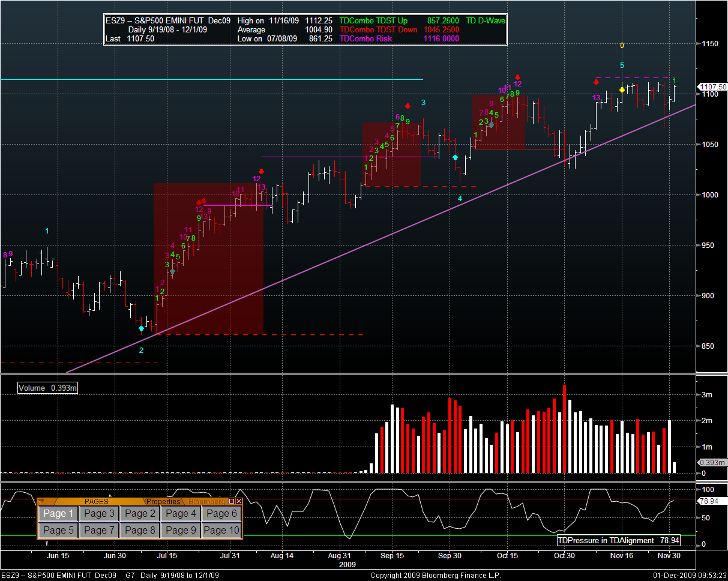Click the yellow diamond marker near Nov 16
Viewport: 728px width, 581px height.
[622, 90]
